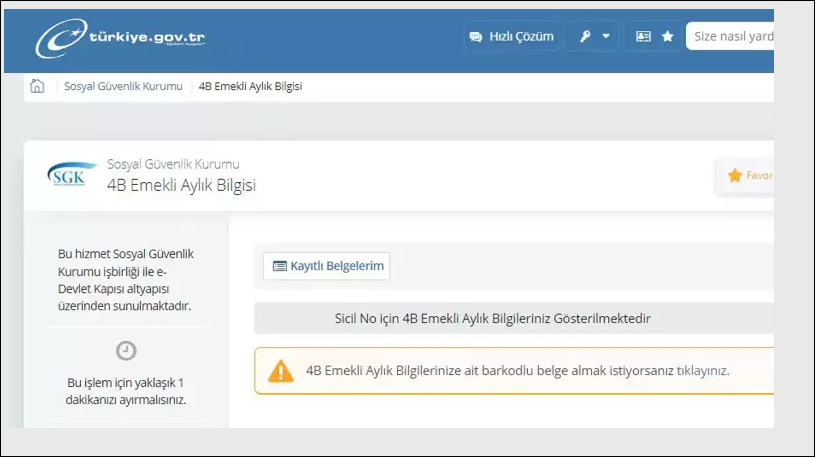Viewport: 815px width, 457px height.
Task: Add page to favorites with orange star
Action: (736, 175)
